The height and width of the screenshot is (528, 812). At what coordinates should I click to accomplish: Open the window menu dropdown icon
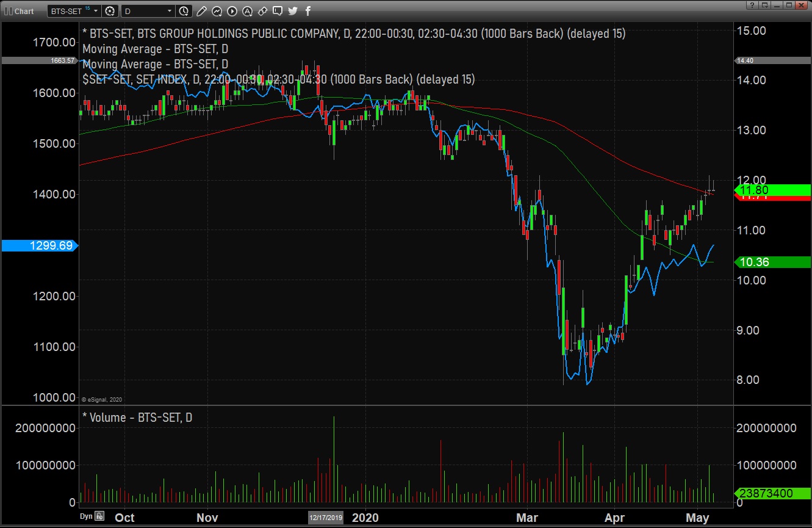point(763,5)
